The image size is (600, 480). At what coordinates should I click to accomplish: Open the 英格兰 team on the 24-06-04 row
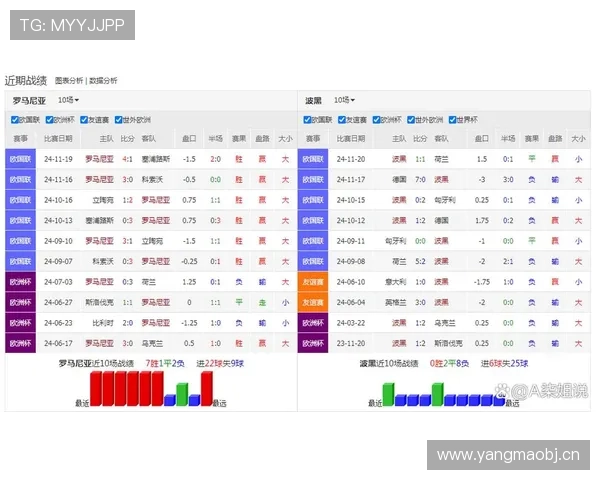[396, 302]
